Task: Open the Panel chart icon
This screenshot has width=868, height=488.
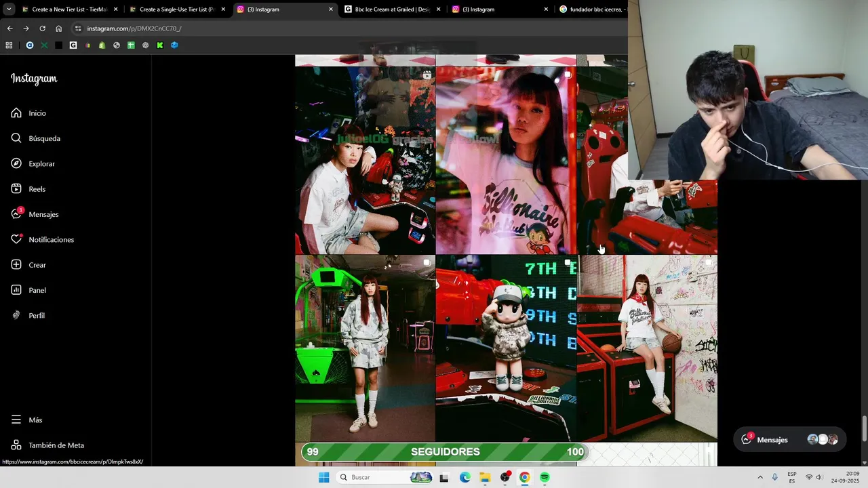Action: click(16, 290)
